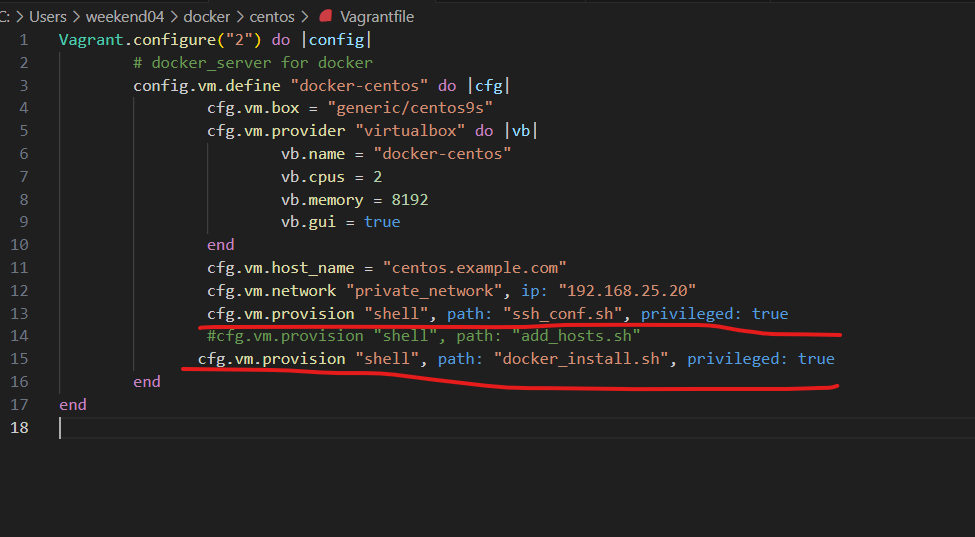Click config.vm.define on line 3
This screenshot has height=537, width=975.
point(207,86)
